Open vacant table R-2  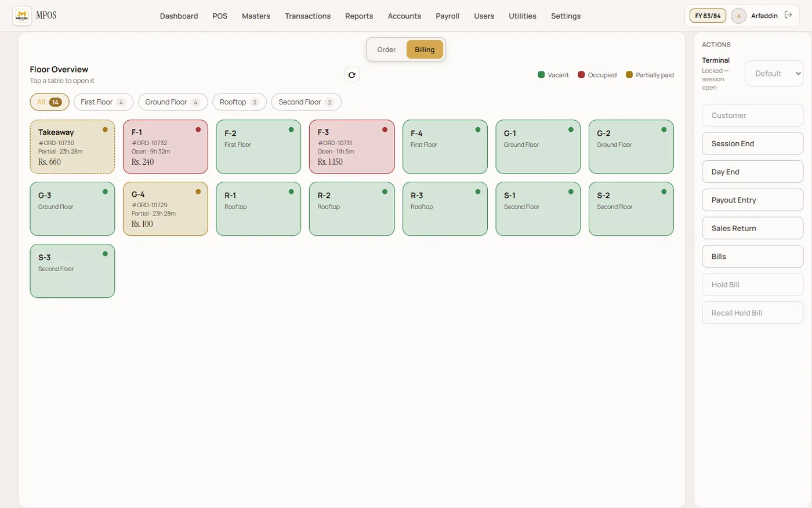pyautogui.click(x=351, y=209)
